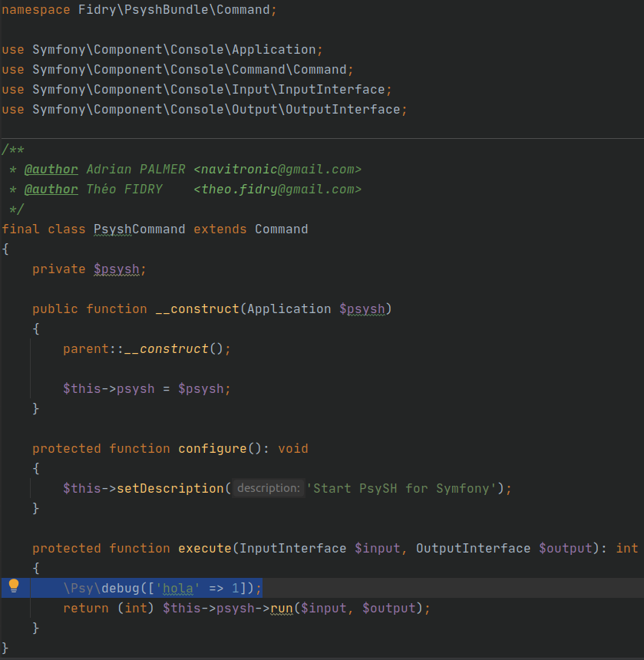
Task: Click the inline description: parameter hint
Action: coord(268,488)
